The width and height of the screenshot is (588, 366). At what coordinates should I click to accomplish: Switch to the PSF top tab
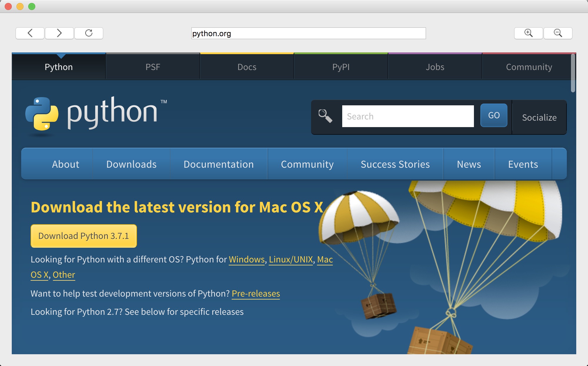[x=153, y=67]
